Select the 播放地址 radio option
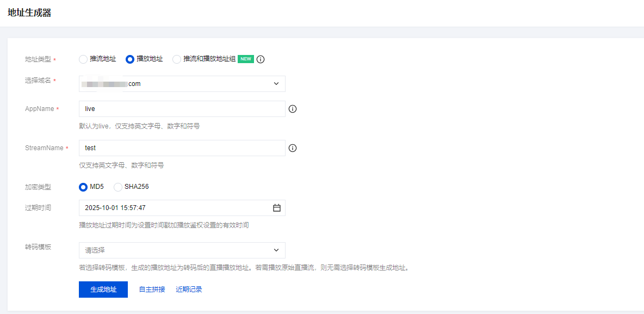Image resolution: width=644 pixels, height=314 pixels. click(x=130, y=59)
